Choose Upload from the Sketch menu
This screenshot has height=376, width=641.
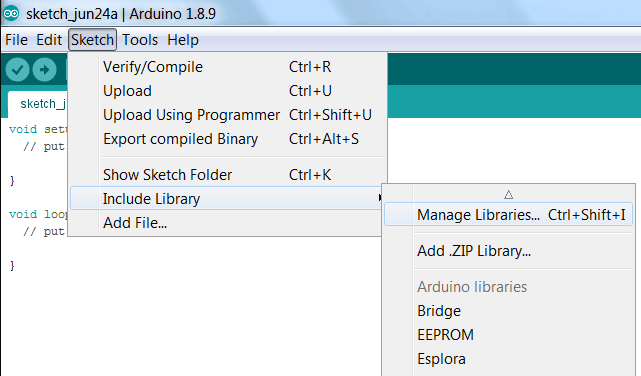[x=227, y=91]
